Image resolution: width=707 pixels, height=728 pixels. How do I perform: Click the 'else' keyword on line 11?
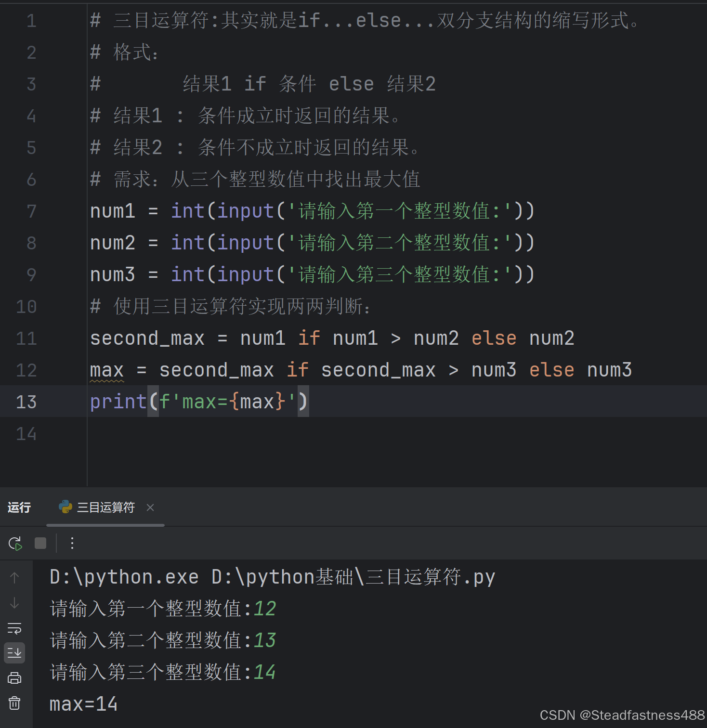(x=494, y=338)
